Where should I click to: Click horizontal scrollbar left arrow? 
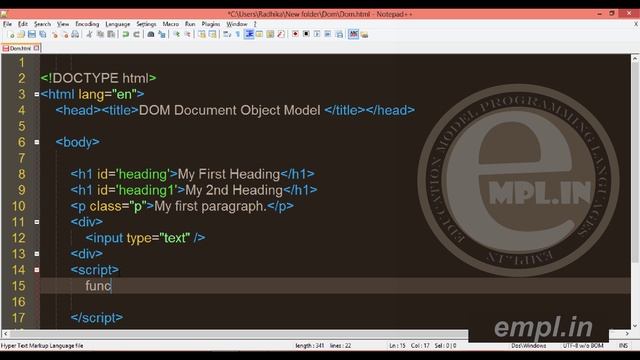click(5, 334)
